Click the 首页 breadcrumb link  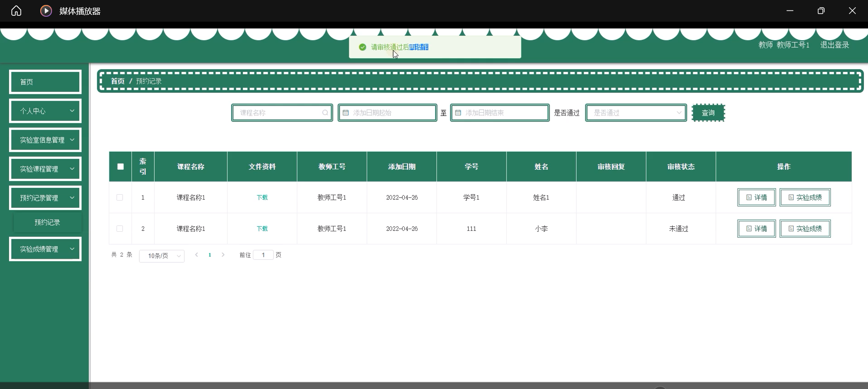(x=118, y=81)
